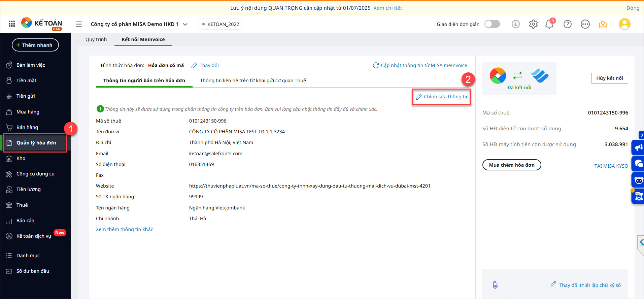
Task: Click TẢI MISA KYSO link
Action: [611, 166]
